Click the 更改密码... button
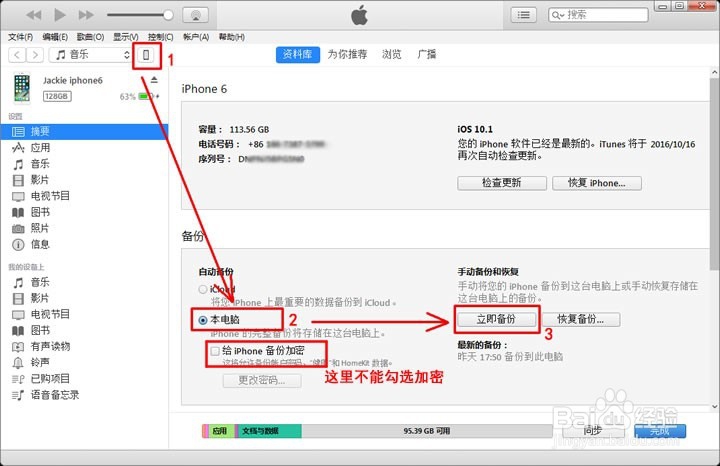Image resolution: width=720 pixels, height=466 pixels. coord(262,381)
